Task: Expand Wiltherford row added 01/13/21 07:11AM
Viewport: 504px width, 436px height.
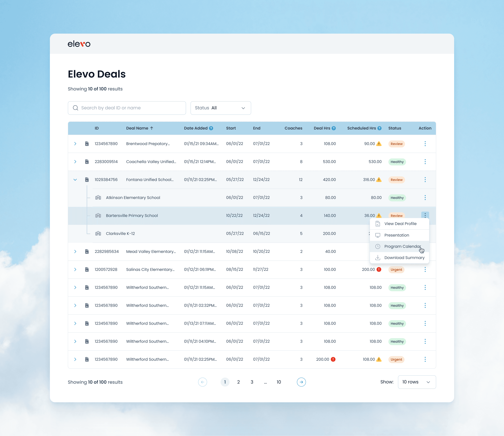Action: pos(75,323)
